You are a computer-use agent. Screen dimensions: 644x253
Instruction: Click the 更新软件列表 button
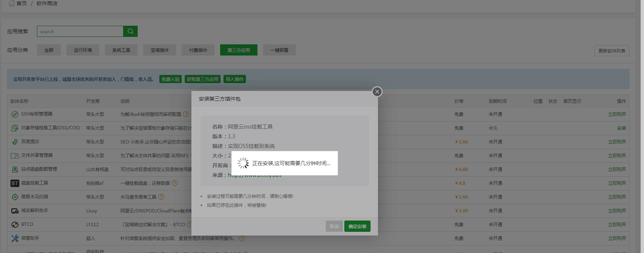pos(612,51)
